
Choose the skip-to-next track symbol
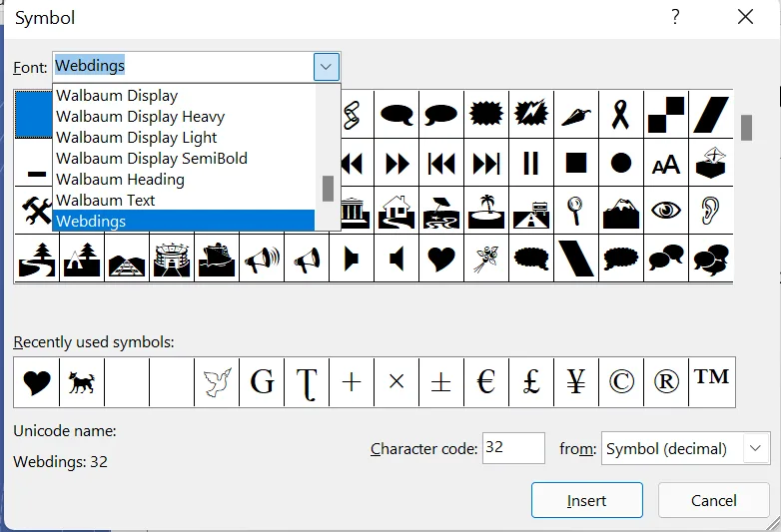tap(486, 163)
